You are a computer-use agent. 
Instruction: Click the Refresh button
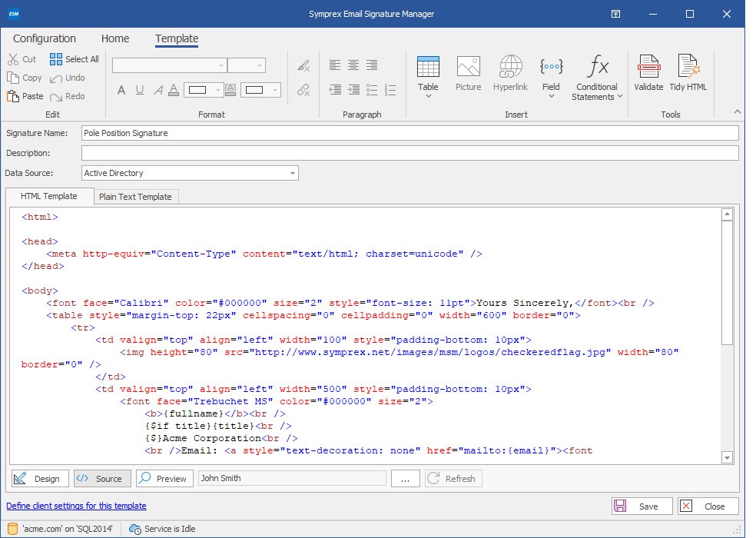[x=453, y=479]
